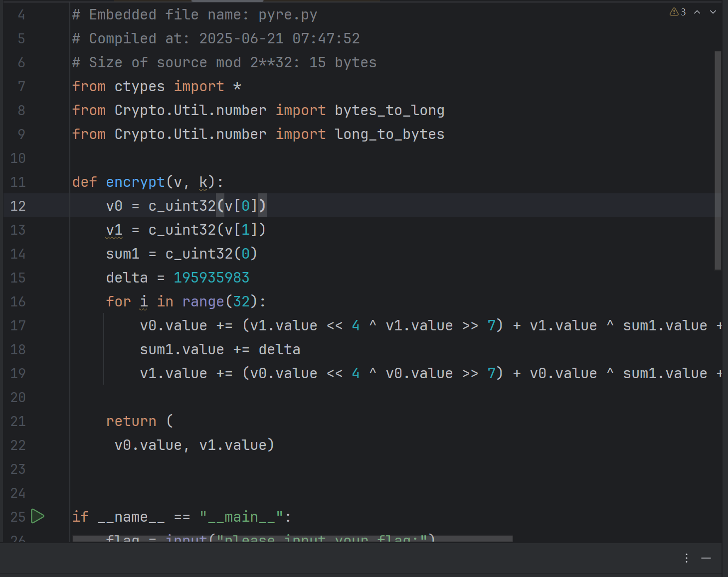Run pyre.py using the gutter play icon
Image resolution: width=728 pixels, height=577 pixels.
coord(37,517)
